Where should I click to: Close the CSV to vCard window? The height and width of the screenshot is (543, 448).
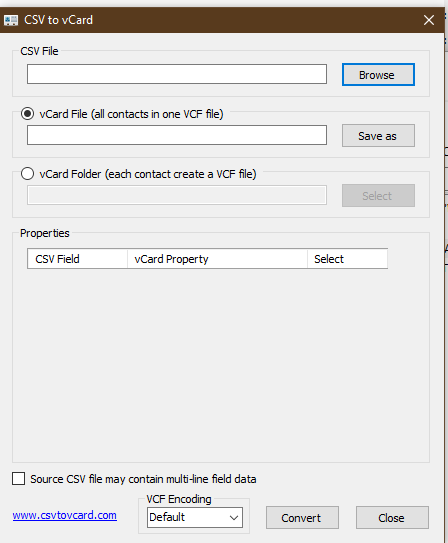coord(429,20)
